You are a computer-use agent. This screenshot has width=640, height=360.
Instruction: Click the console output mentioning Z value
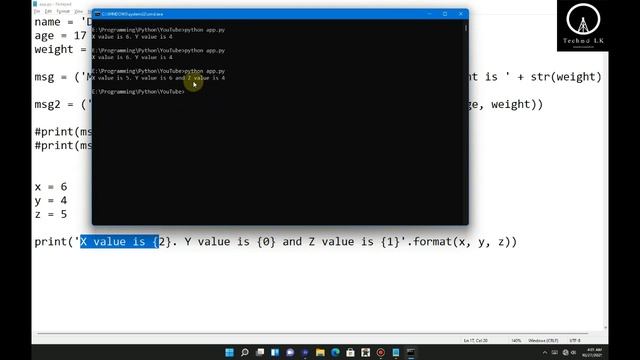pyautogui.click(x=158, y=78)
